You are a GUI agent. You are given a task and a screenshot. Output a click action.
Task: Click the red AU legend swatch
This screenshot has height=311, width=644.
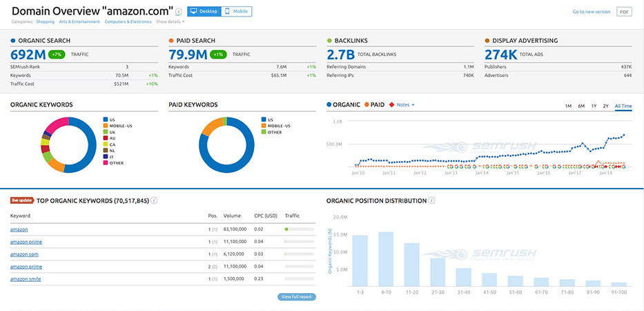click(105, 138)
